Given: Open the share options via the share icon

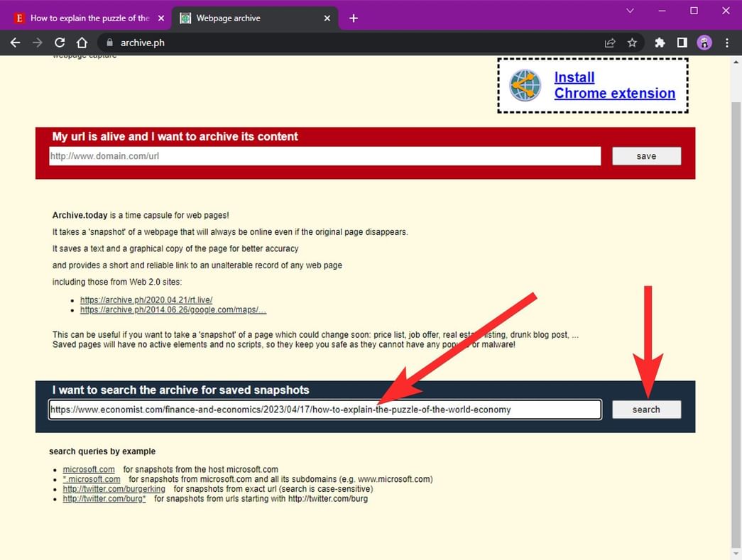Looking at the screenshot, I should point(610,43).
